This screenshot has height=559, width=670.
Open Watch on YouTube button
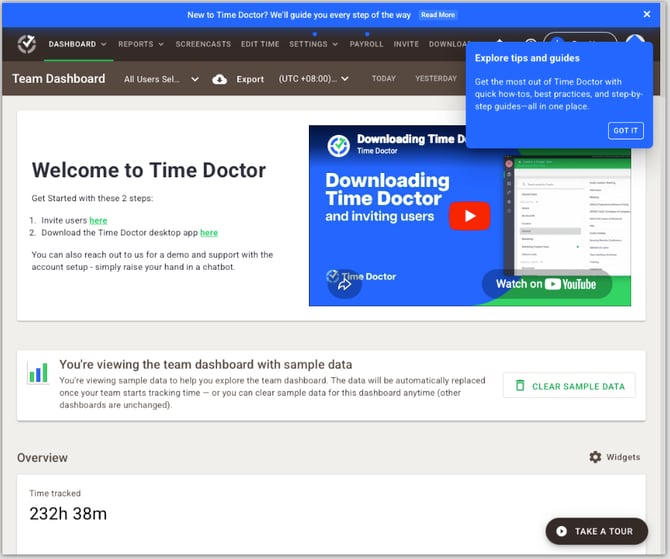point(547,284)
